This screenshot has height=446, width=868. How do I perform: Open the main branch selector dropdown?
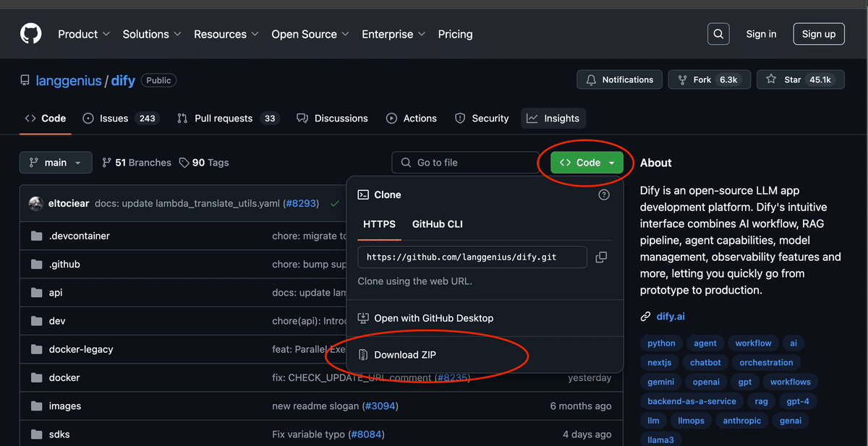(x=56, y=163)
